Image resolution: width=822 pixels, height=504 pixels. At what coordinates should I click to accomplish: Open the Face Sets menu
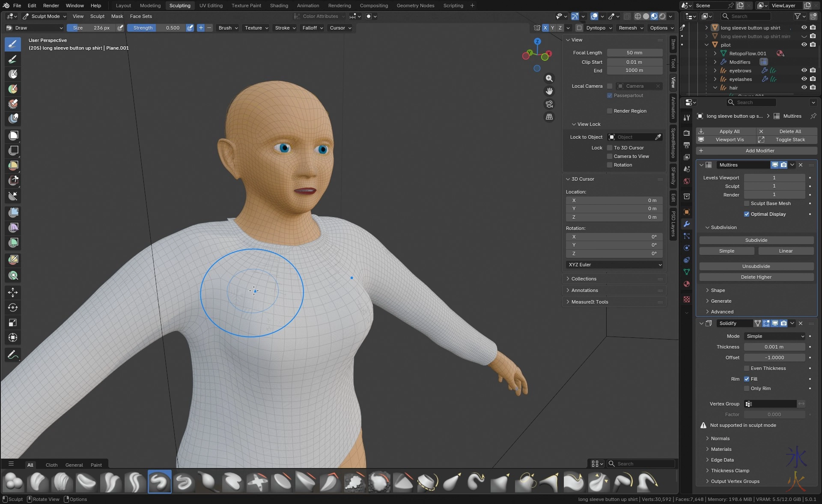click(141, 16)
